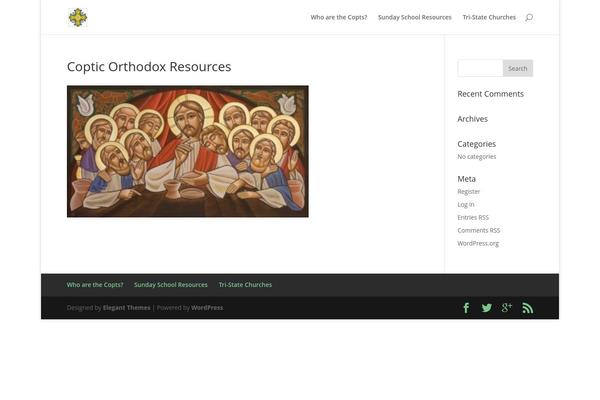600x400 pixels.
Task: Visit the WordPress.org sidebar link
Action: point(478,243)
